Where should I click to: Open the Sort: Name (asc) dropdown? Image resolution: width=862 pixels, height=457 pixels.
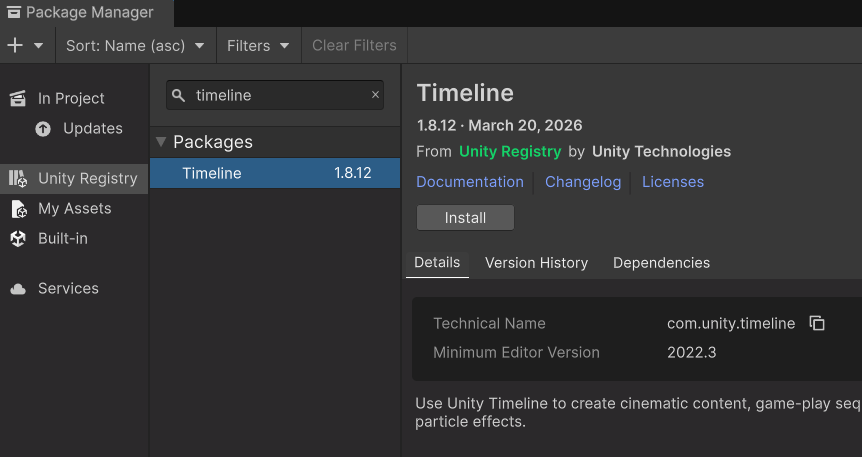point(135,46)
